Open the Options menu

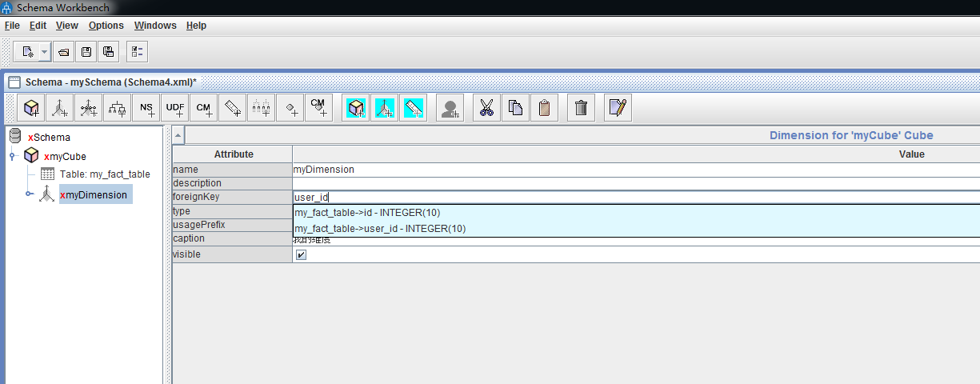pyautogui.click(x=106, y=26)
